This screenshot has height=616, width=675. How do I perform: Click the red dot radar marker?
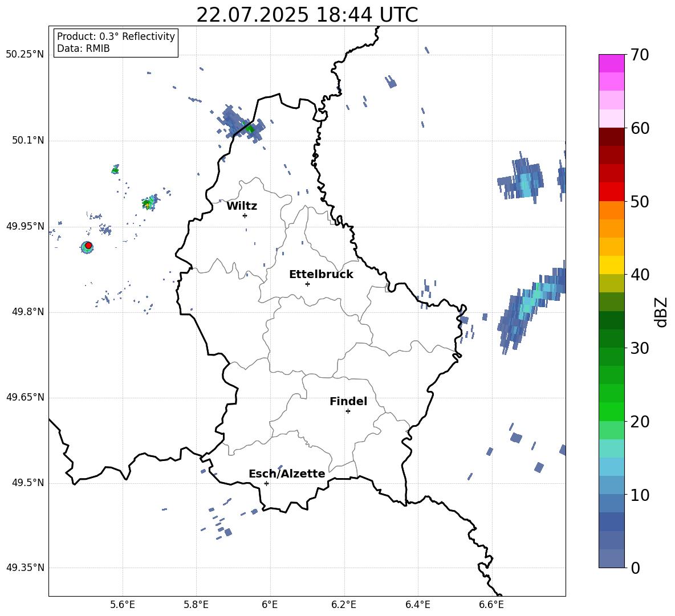coord(88,246)
